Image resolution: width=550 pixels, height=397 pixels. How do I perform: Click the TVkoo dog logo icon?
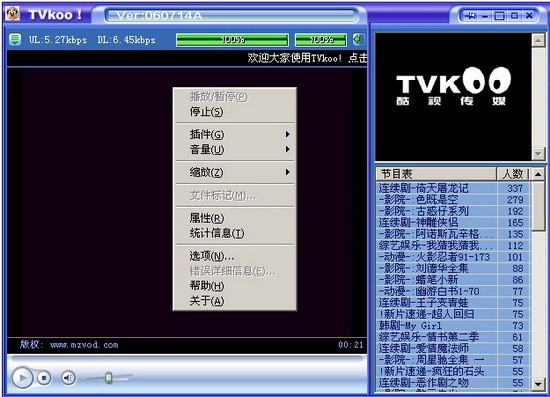[x=13, y=14]
